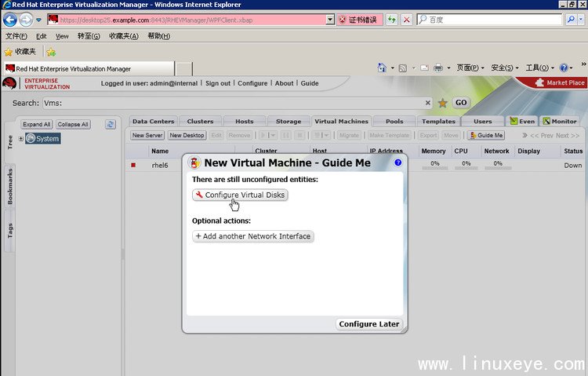The width and height of the screenshot is (588, 376).
Task: Open the recent pages dropdown arrow
Action: (38, 20)
